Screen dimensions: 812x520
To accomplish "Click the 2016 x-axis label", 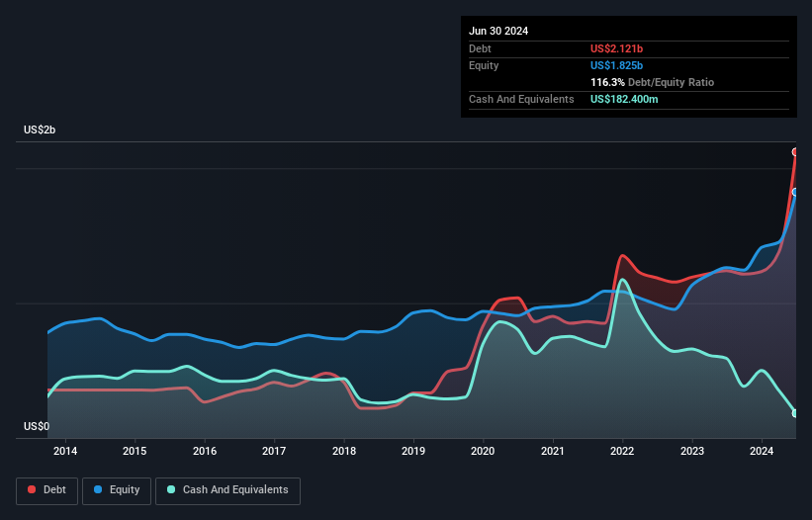I will point(205,451).
